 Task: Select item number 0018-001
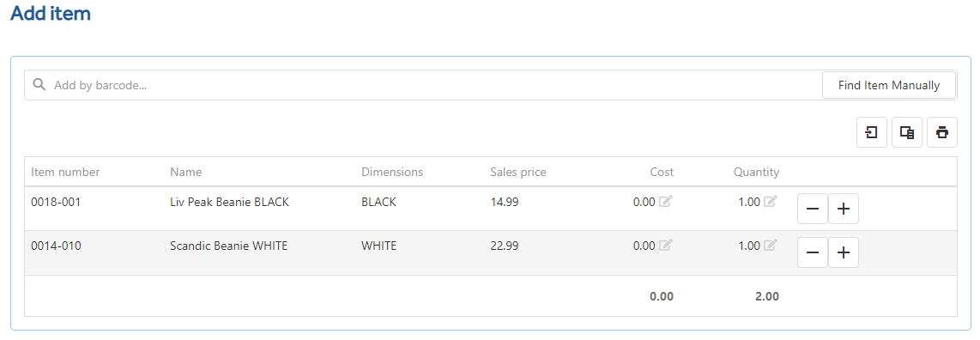coord(56,202)
